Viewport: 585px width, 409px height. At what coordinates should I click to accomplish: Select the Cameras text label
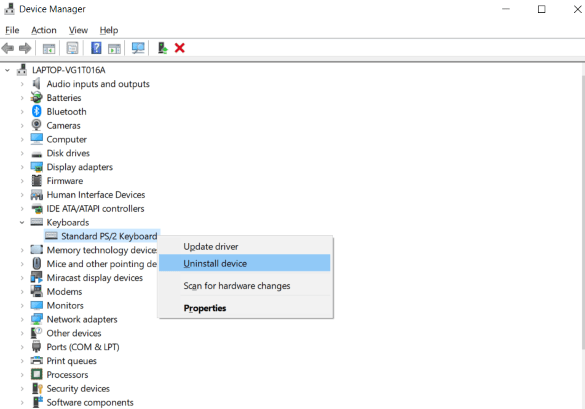click(63, 125)
